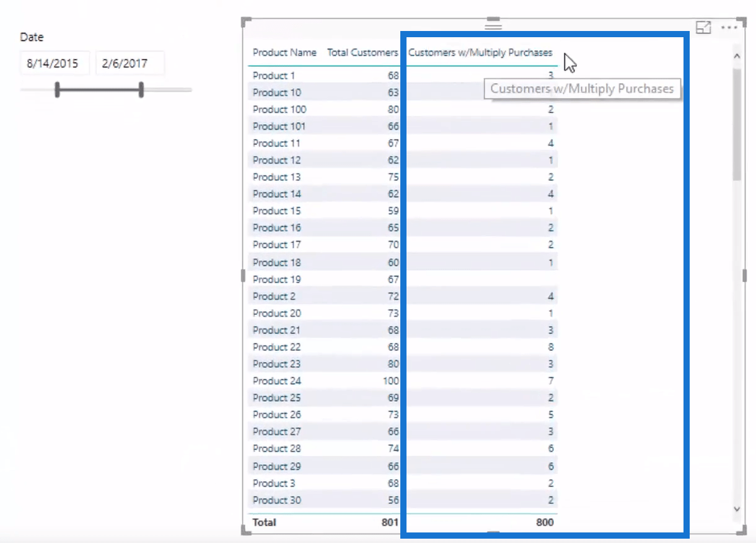Select the Product 25 row label

[277, 398]
